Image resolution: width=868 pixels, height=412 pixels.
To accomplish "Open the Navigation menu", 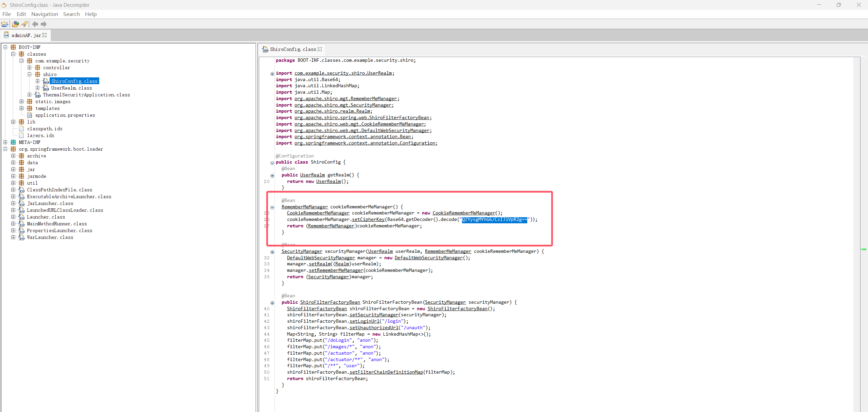I will point(45,14).
